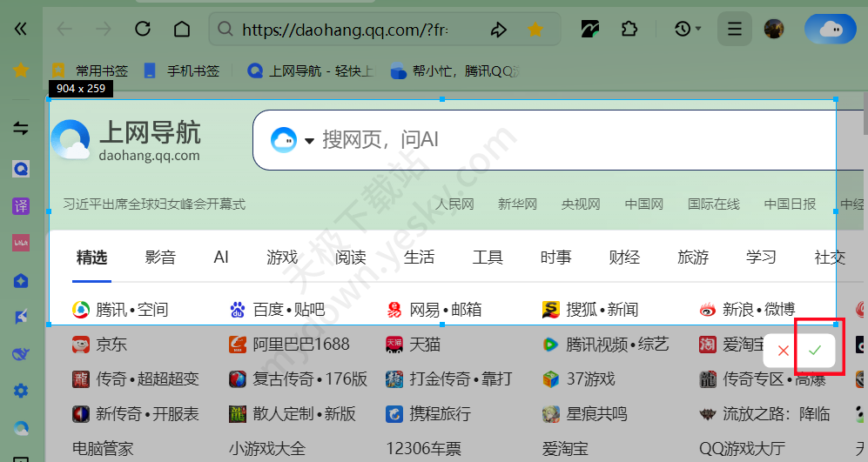Open the home page icon

(x=182, y=29)
